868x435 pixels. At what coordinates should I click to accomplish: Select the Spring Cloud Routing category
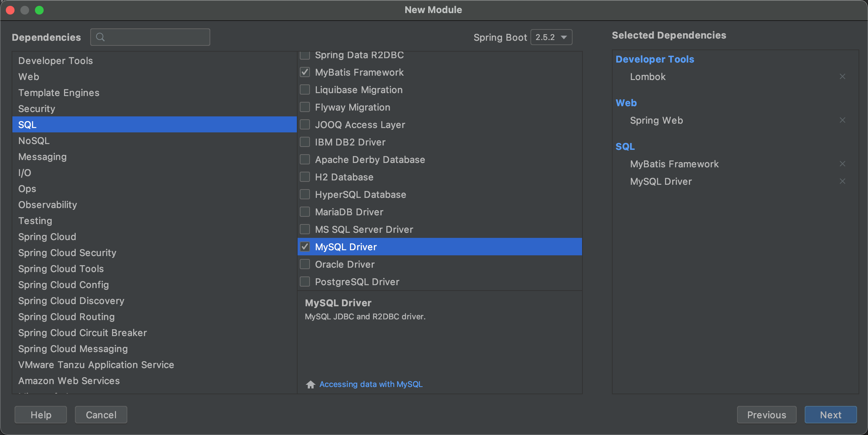[x=154, y=317]
